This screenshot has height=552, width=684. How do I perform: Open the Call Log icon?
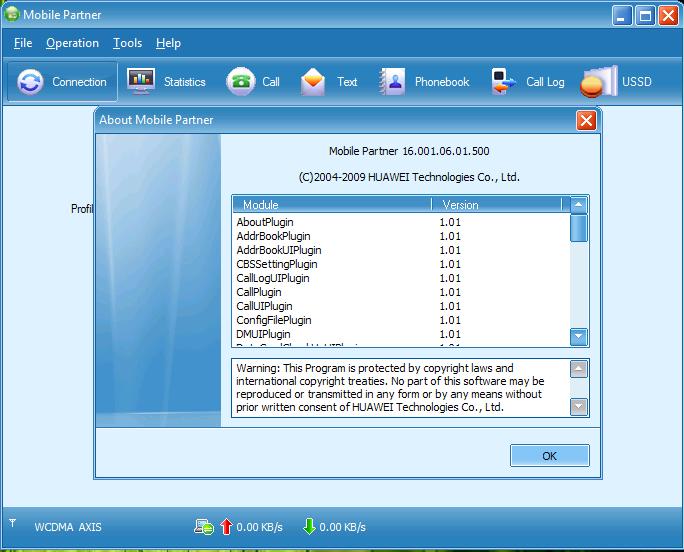(x=503, y=82)
